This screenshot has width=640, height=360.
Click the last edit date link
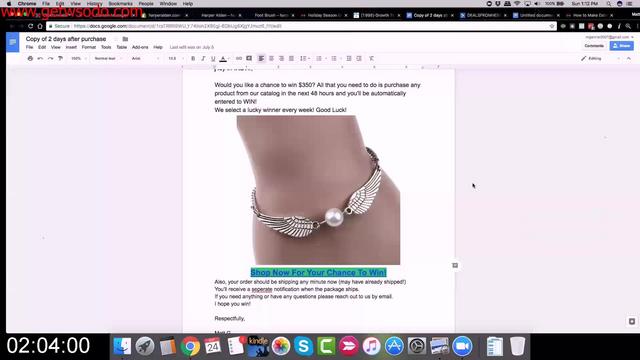(192, 47)
